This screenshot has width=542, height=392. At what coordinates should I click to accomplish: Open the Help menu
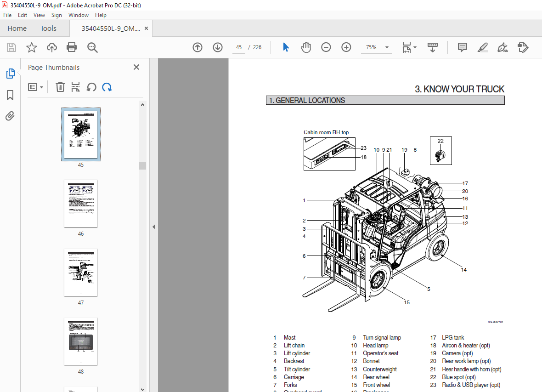pos(101,15)
